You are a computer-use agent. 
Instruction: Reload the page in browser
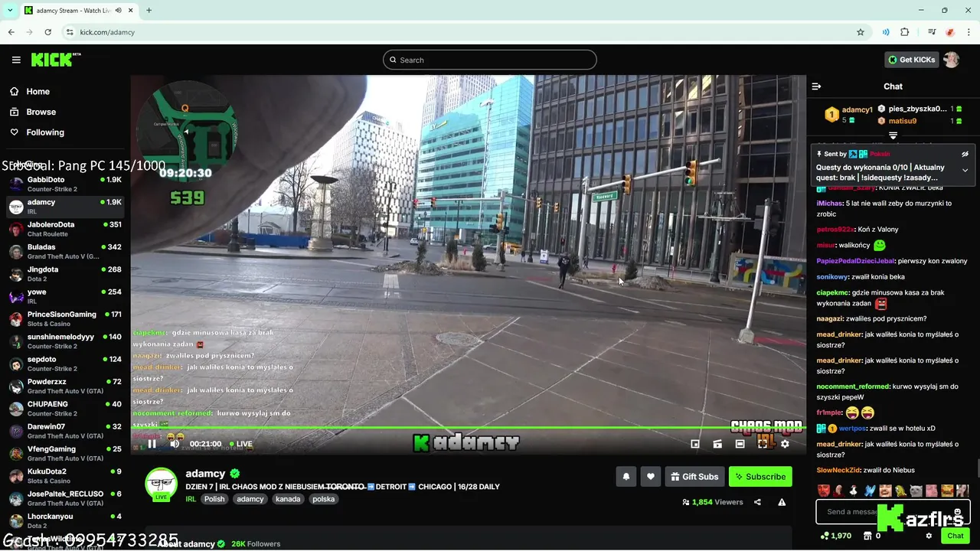[x=48, y=32]
